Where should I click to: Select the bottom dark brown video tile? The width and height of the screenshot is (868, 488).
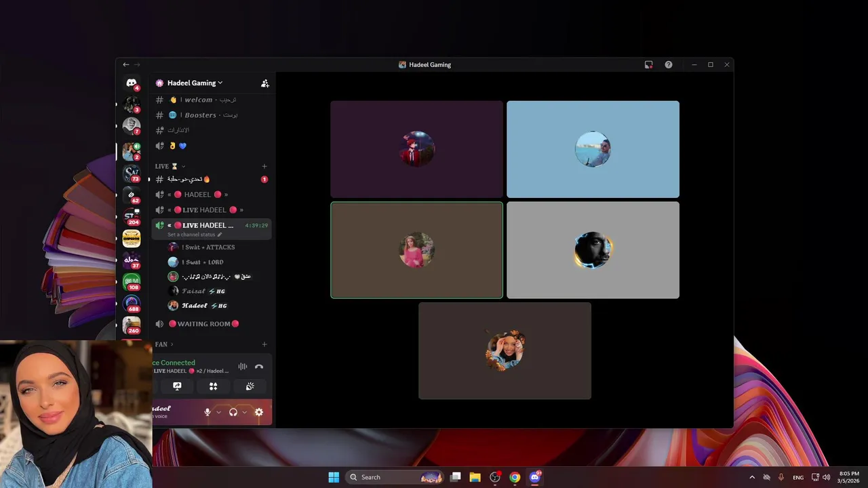click(505, 350)
